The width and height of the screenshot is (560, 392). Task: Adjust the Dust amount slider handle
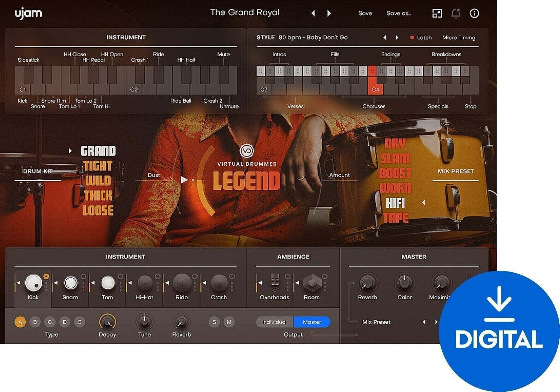tap(184, 180)
